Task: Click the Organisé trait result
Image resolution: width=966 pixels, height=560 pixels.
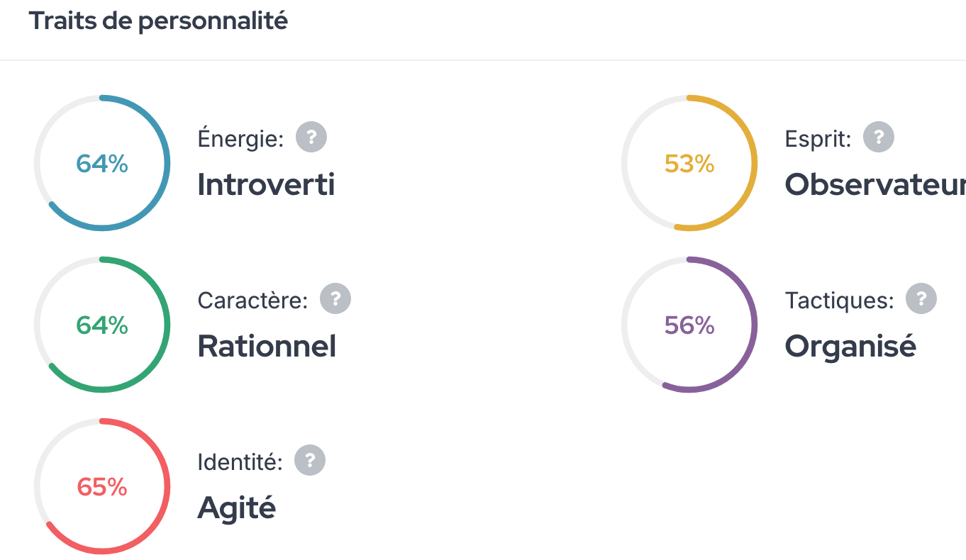Action: pos(850,347)
